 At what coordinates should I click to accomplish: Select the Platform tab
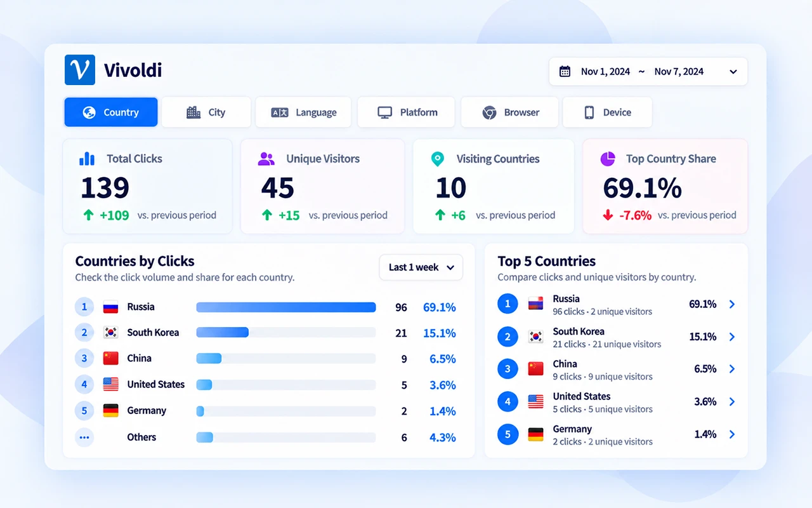click(406, 112)
